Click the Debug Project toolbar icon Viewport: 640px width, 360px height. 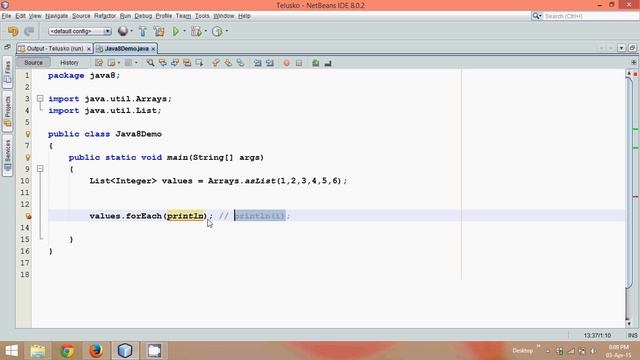(196, 31)
